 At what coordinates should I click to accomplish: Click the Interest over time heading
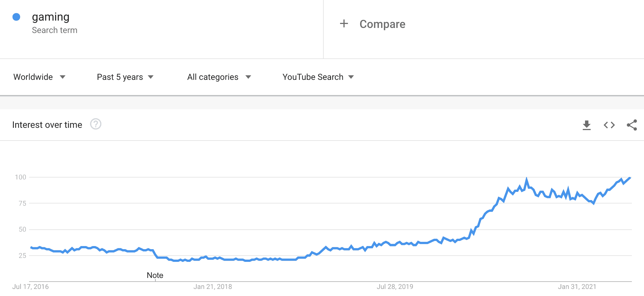point(47,125)
